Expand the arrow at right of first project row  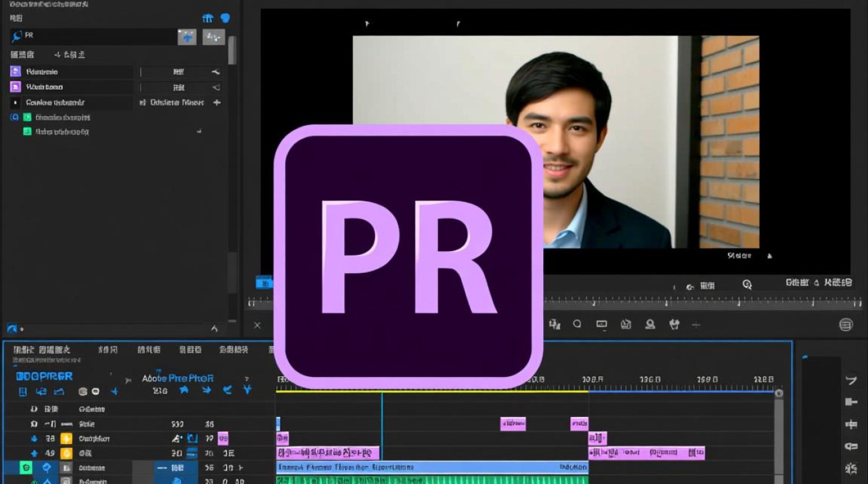click(216, 72)
